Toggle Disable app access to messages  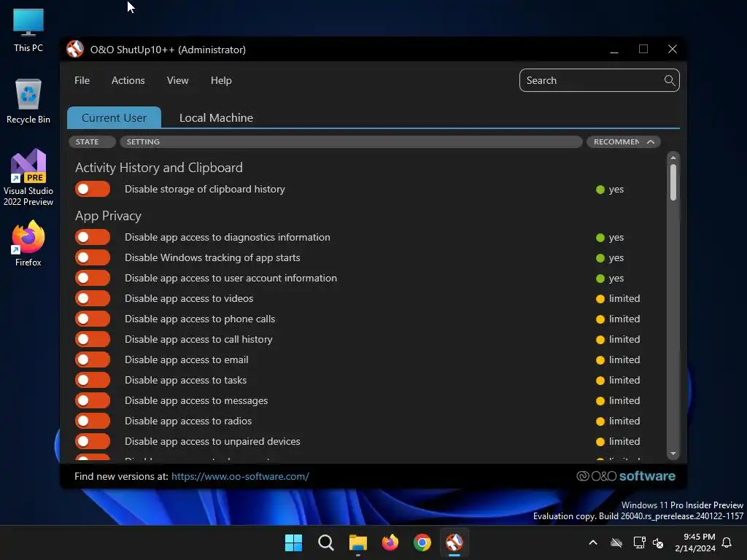point(93,400)
